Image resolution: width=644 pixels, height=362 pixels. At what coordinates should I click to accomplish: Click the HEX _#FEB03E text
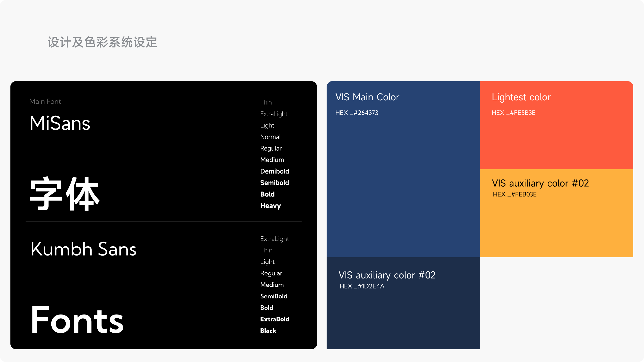[514, 195]
